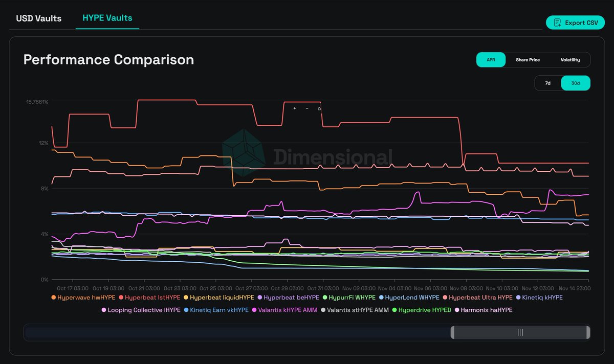Click the 8% y-axis label

tap(45, 189)
